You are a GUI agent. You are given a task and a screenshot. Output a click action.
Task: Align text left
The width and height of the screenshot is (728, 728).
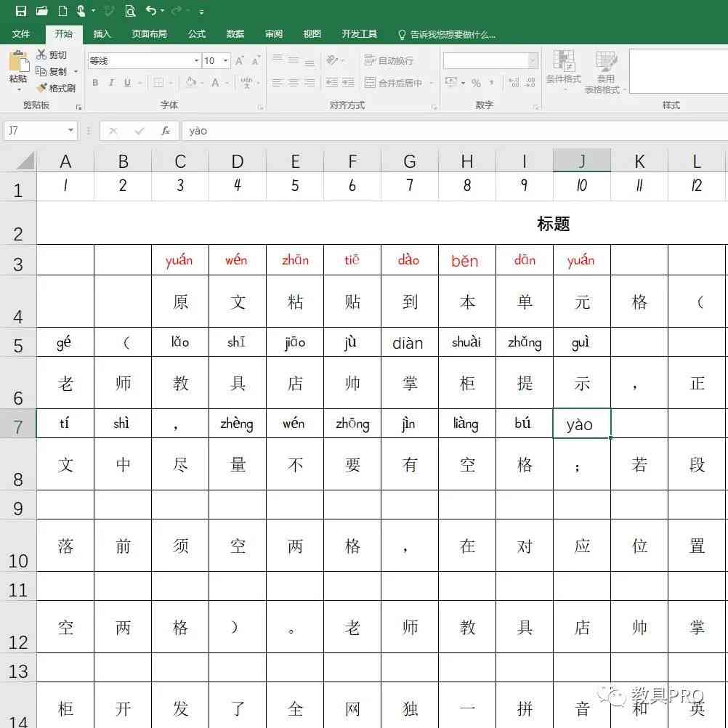[278, 83]
